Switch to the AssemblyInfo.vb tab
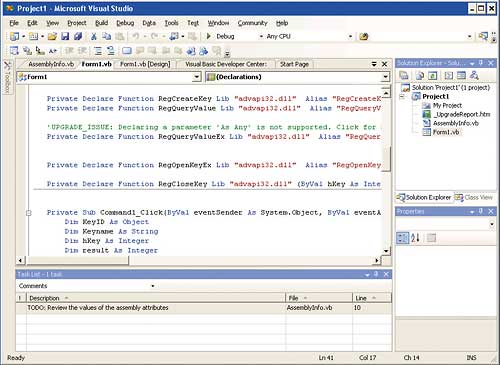The image size is (500, 365). (x=51, y=64)
